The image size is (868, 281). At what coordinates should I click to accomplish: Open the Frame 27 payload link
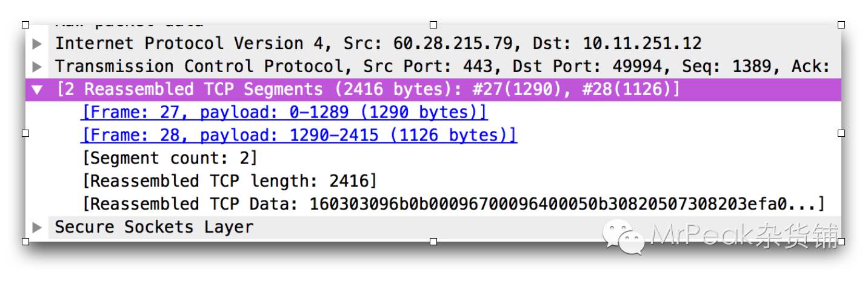284,113
